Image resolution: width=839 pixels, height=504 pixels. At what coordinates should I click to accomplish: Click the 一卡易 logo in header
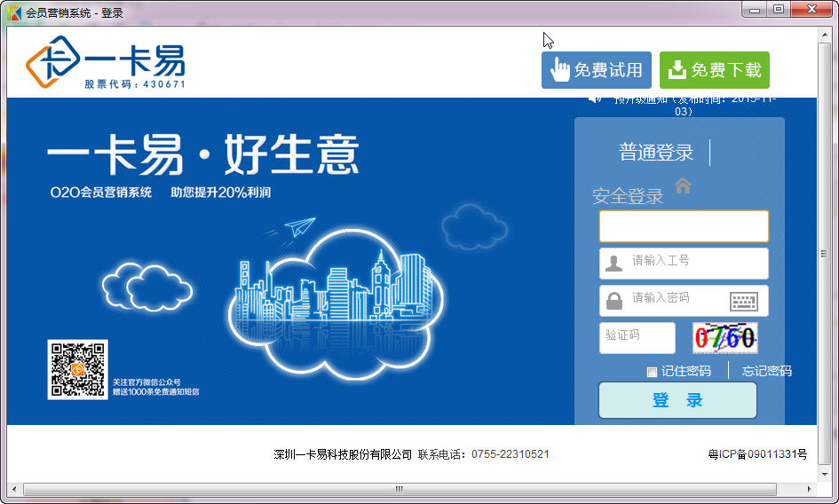pyautogui.click(x=106, y=63)
